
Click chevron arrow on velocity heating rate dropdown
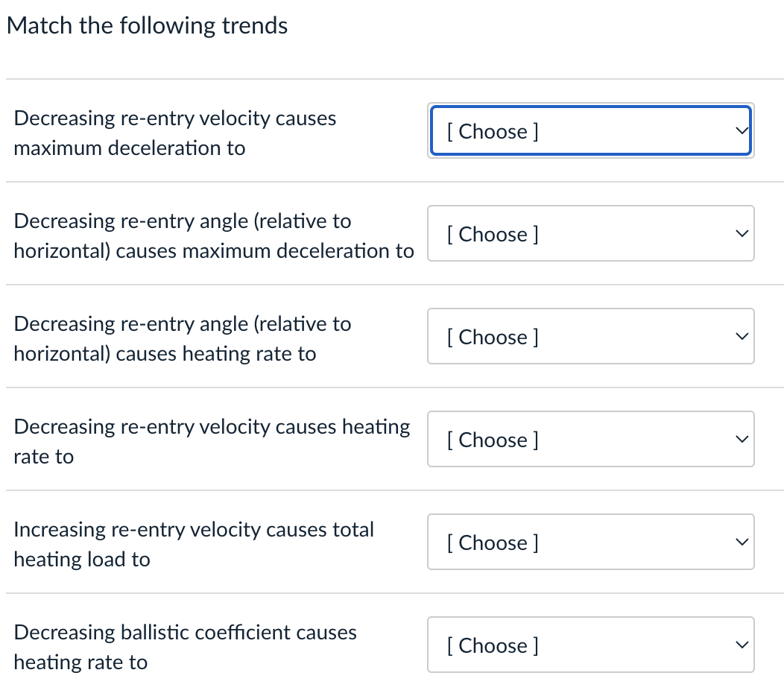click(740, 440)
